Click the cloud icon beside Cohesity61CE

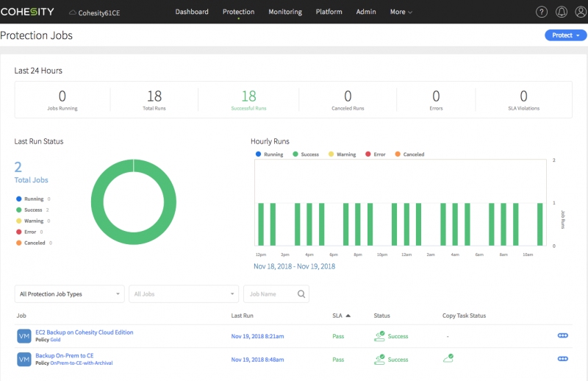(72, 13)
